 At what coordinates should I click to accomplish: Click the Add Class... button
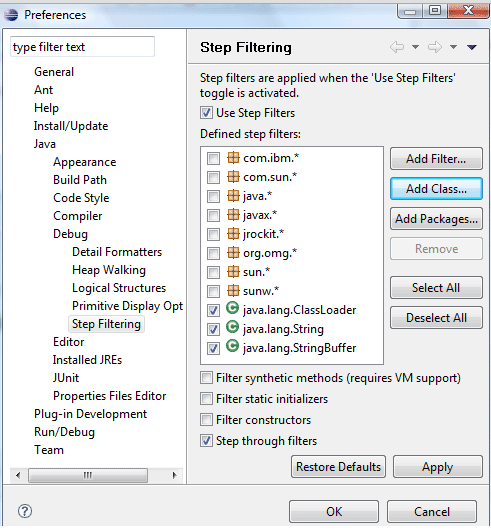click(436, 189)
